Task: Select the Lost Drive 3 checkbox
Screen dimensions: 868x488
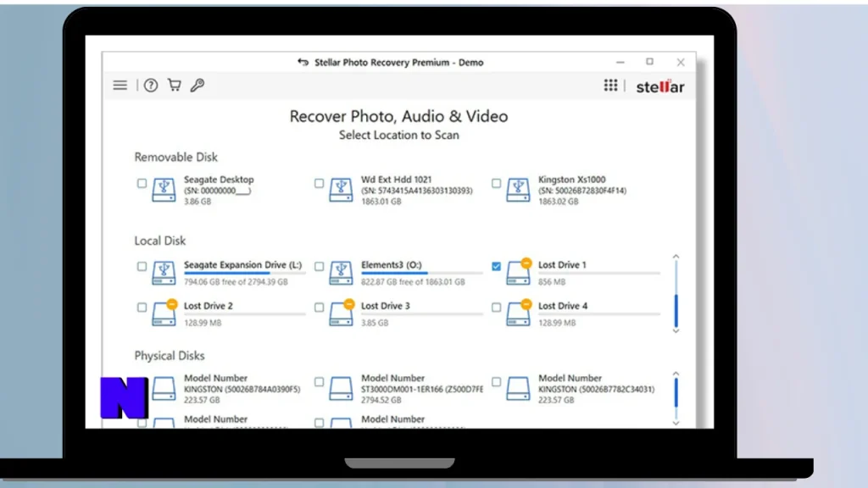Action: (x=319, y=307)
